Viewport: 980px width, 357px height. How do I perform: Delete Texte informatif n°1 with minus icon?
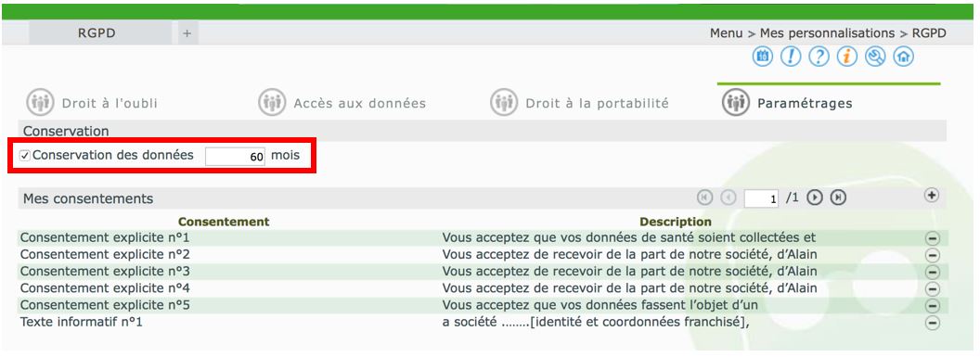click(932, 323)
